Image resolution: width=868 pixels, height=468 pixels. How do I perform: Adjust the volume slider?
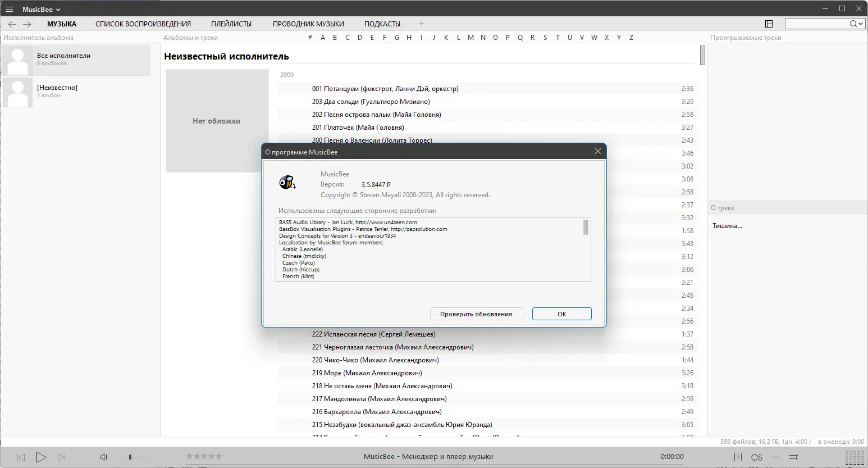pyautogui.click(x=130, y=457)
